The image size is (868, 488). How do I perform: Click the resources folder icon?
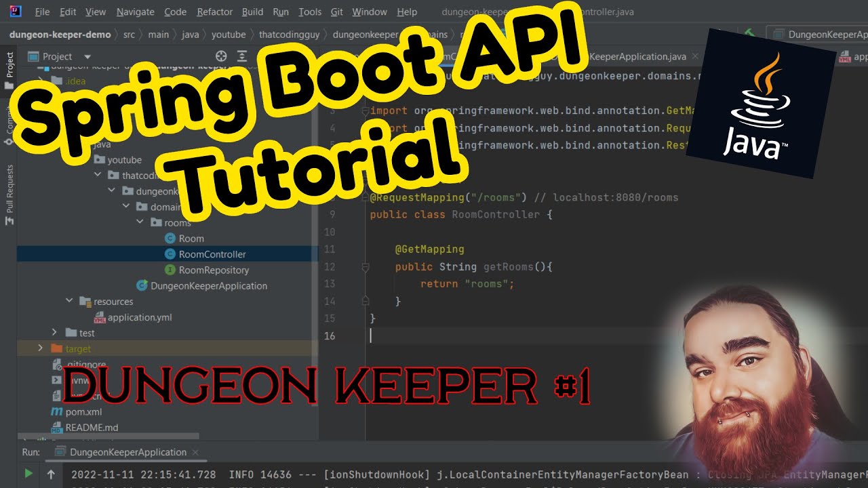(85, 302)
